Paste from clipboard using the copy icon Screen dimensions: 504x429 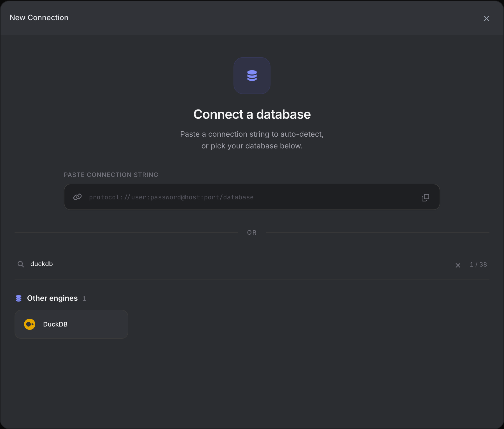tap(425, 197)
